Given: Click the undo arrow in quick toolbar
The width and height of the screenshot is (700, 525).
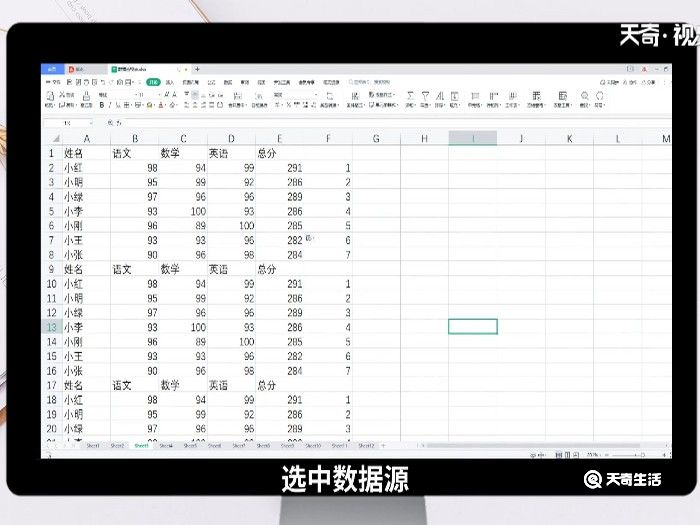Looking at the screenshot, I should click(x=103, y=82).
